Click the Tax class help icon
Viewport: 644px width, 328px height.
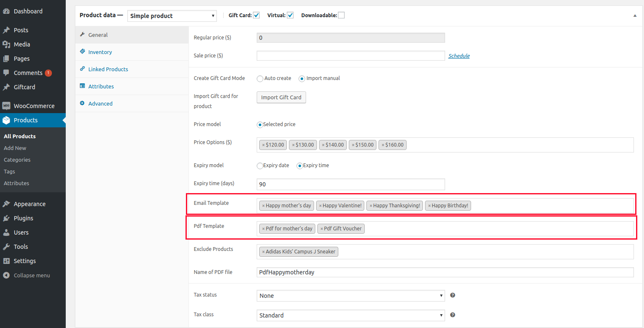click(x=453, y=315)
